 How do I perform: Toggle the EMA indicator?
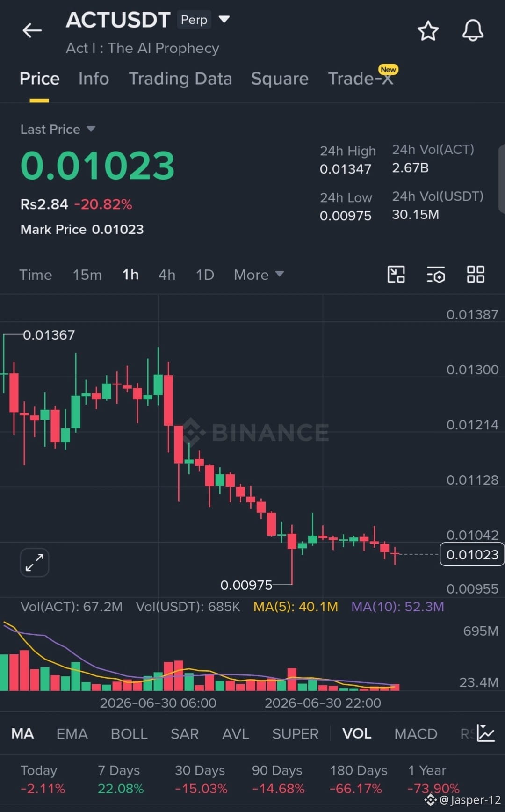pyautogui.click(x=72, y=733)
